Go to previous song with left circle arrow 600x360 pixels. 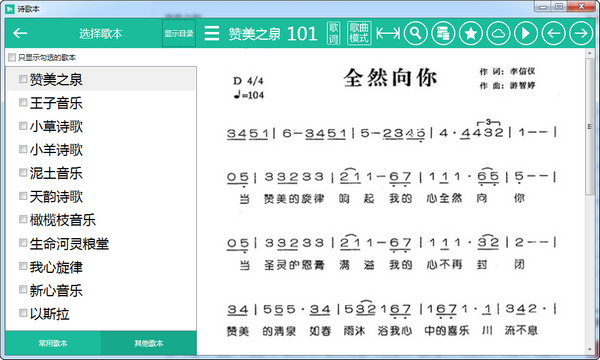pos(553,33)
